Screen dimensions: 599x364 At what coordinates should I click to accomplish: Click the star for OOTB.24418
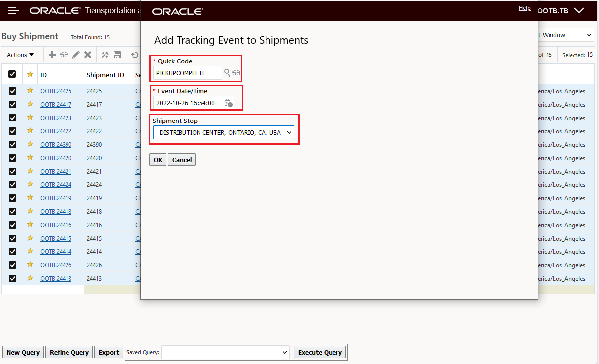click(30, 211)
